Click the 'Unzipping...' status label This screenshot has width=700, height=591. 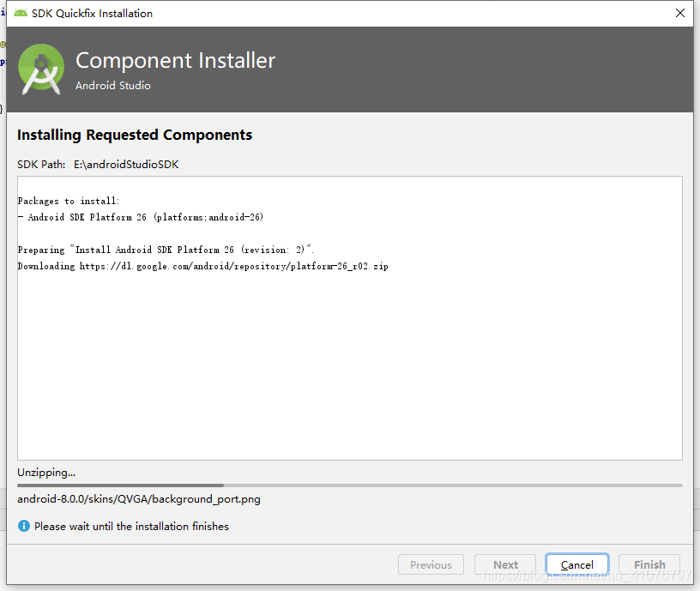click(x=46, y=473)
